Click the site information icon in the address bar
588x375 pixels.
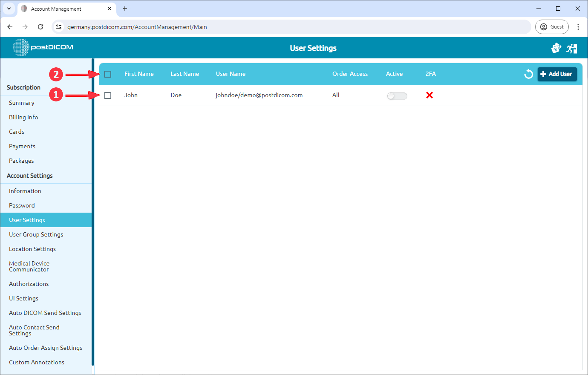pyautogui.click(x=59, y=26)
